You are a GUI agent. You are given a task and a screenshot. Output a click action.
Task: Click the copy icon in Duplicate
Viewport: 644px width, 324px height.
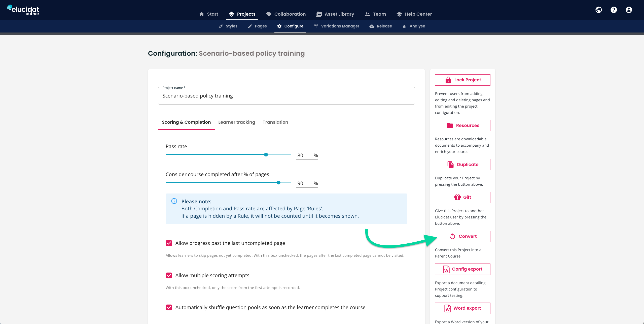click(451, 165)
